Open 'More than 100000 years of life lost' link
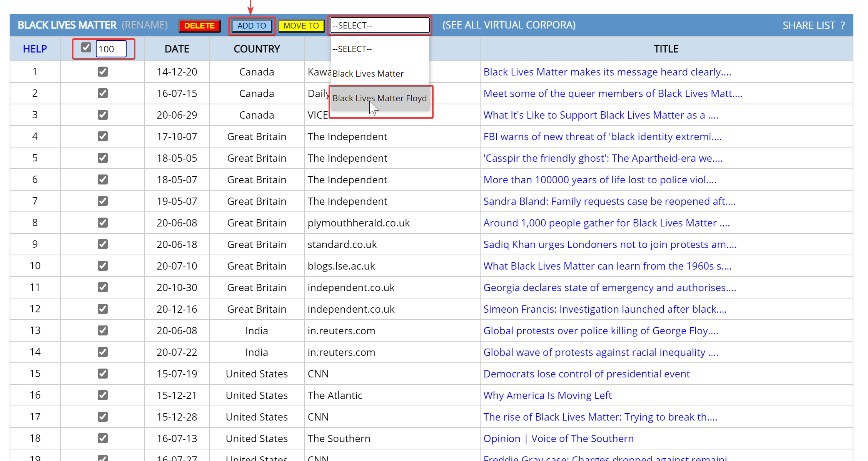This screenshot has width=868, height=461. tap(600, 180)
